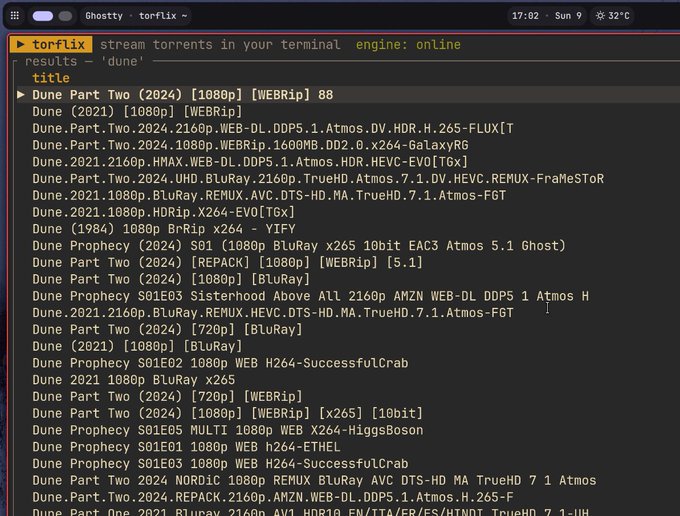The width and height of the screenshot is (680, 516).
Task: Click the torflix play logo badge
Action: (x=51, y=45)
